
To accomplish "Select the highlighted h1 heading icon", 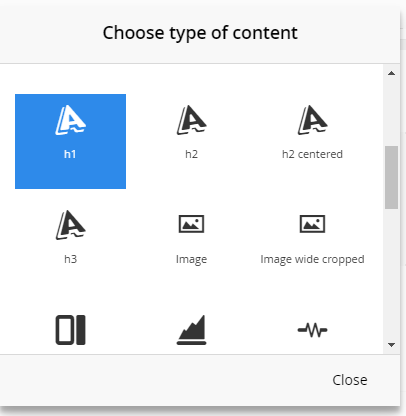I will pyautogui.click(x=70, y=120).
